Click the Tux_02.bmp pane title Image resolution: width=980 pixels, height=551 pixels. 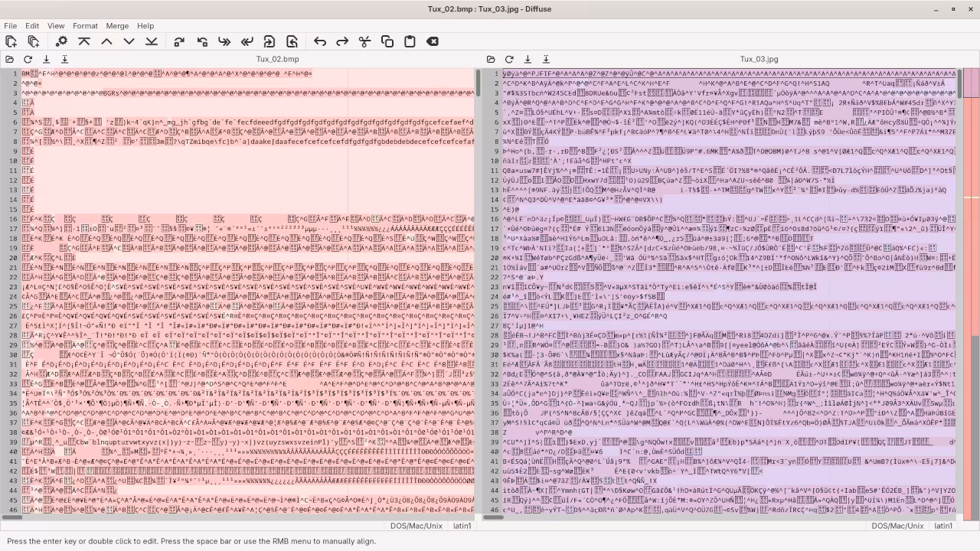pyautogui.click(x=277, y=59)
